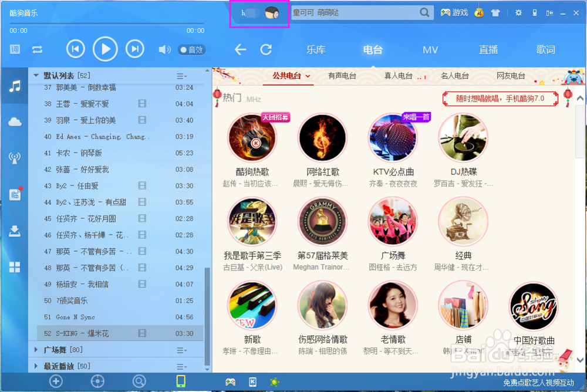The width and height of the screenshot is (587, 392).
Task: Open the radio broadcast sidebar icon
Action: [x=14, y=157]
